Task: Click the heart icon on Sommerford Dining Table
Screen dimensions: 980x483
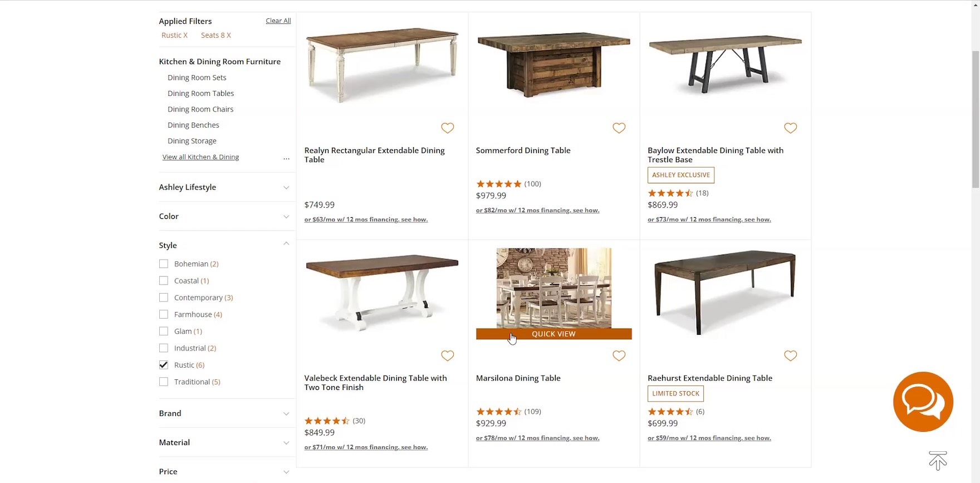Action: pyautogui.click(x=619, y=128)
